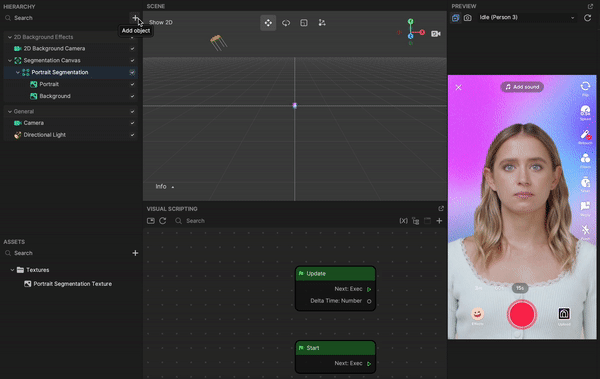Click the Flip camera icon in preview
Viewport: 600px width, 379px height.
[585, 87]
